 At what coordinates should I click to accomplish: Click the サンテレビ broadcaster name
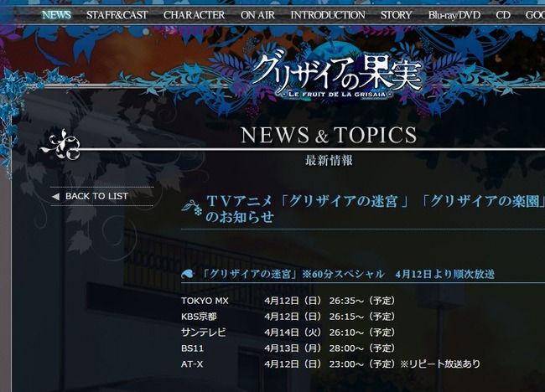pyautogui.click(x=204, y=333)
